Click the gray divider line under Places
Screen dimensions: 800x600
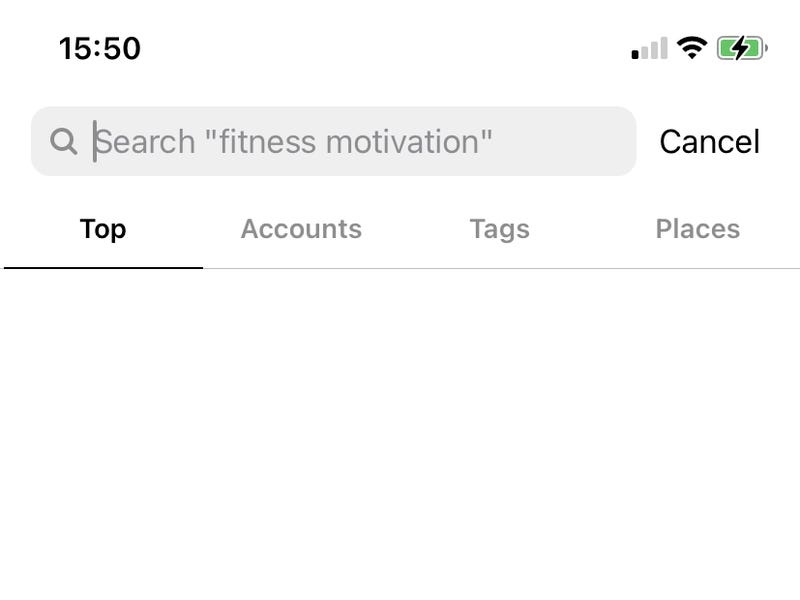(697, 268)
